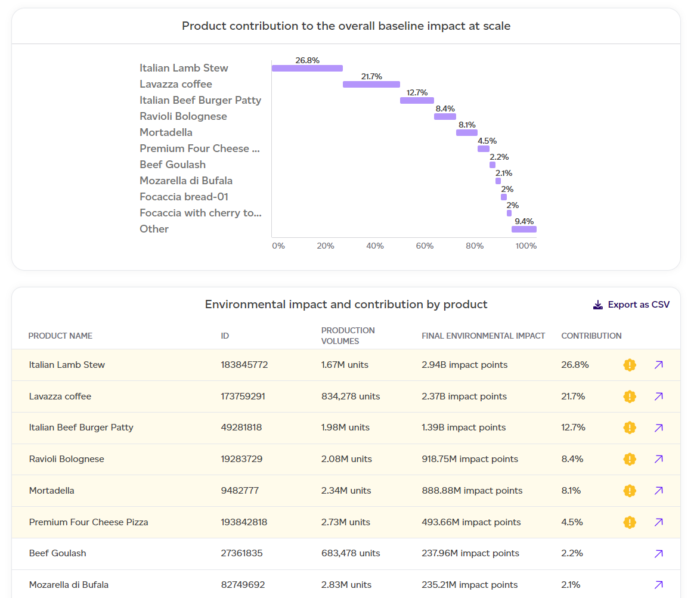Click Mozarella di Bufala chart label
Viewport: 700px width, 598px height.
[x=185, y=181]
